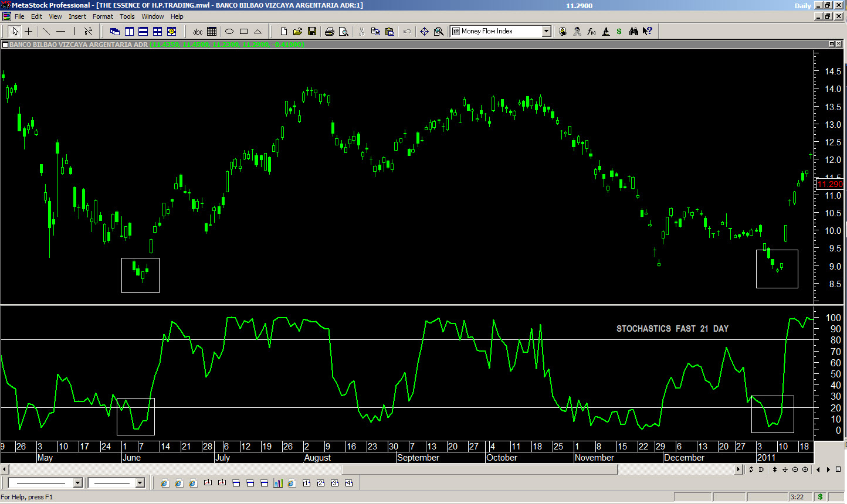The image size is (847, 504).
Task: Click the zoom in plus button
Action: coord(805,469)
